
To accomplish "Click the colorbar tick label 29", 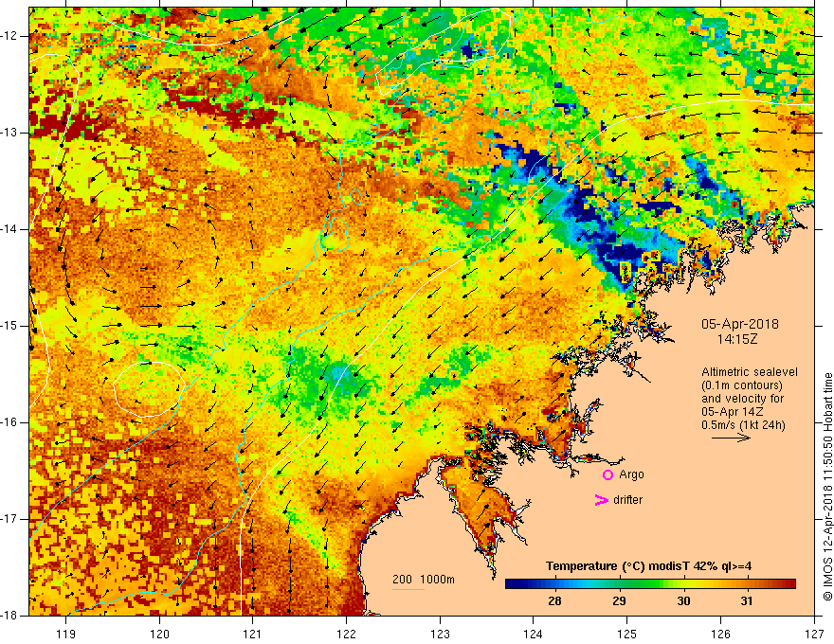I will pyautogui.click(x=619, y=601).
